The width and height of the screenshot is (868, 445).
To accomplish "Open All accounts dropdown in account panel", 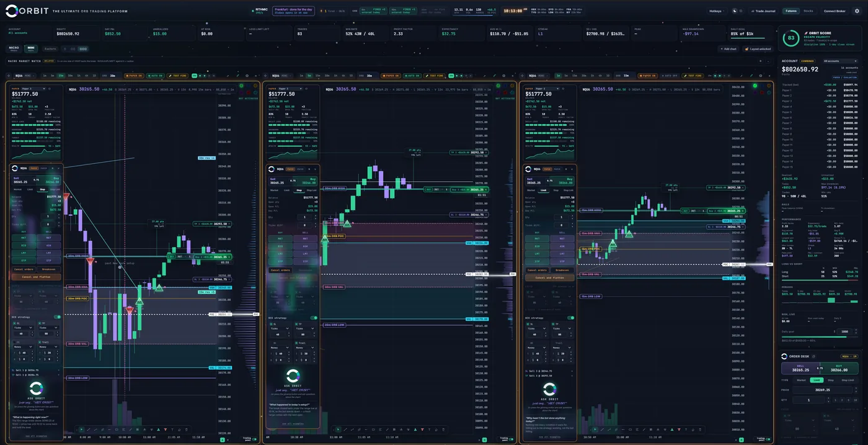I will 841,61.
